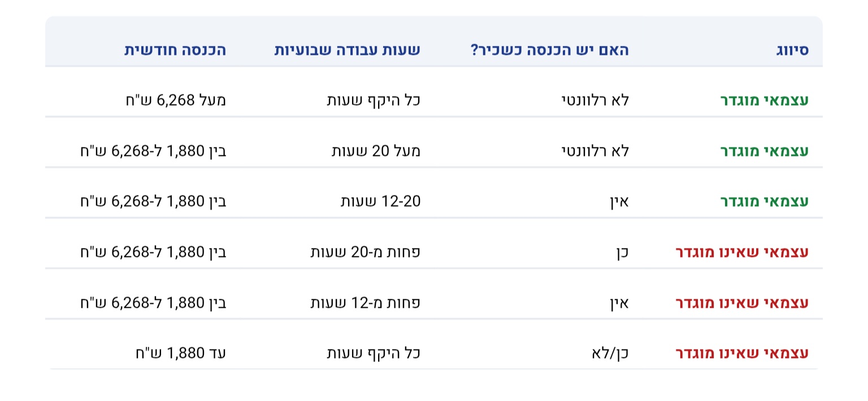Click the הכנסה חודשית column header
The image size is (868, 401).
[175, 50]
